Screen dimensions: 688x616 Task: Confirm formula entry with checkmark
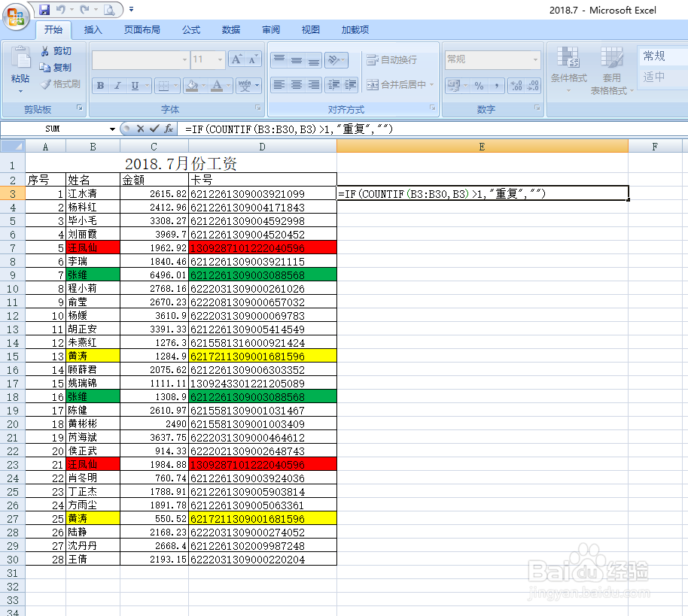pos(154,129)
